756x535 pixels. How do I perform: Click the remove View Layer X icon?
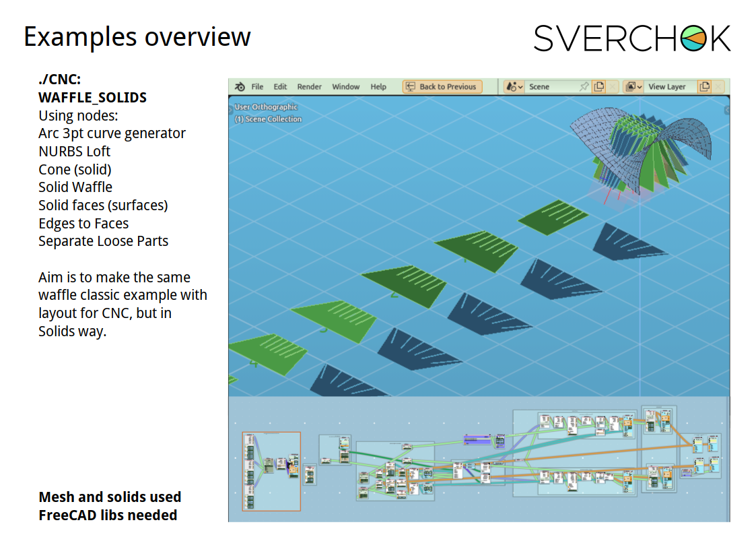[719, 87]
